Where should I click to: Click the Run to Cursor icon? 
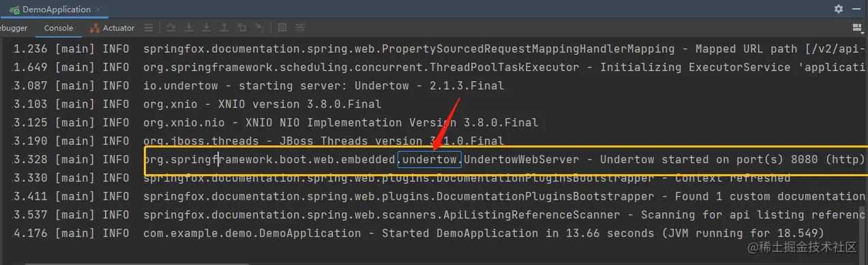260,28
